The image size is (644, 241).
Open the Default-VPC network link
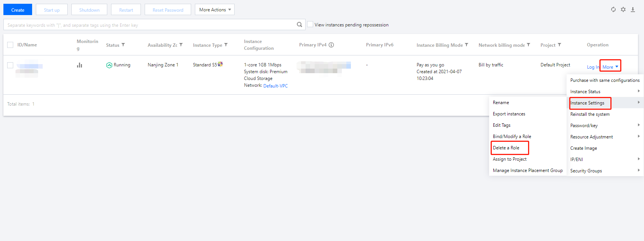[x=275, y=86]
